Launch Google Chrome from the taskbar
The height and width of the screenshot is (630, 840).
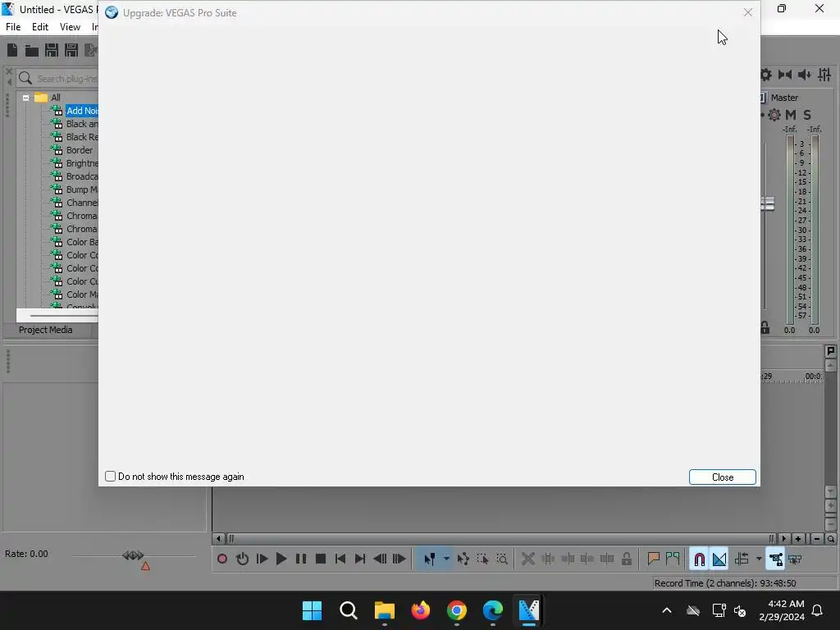456,610
